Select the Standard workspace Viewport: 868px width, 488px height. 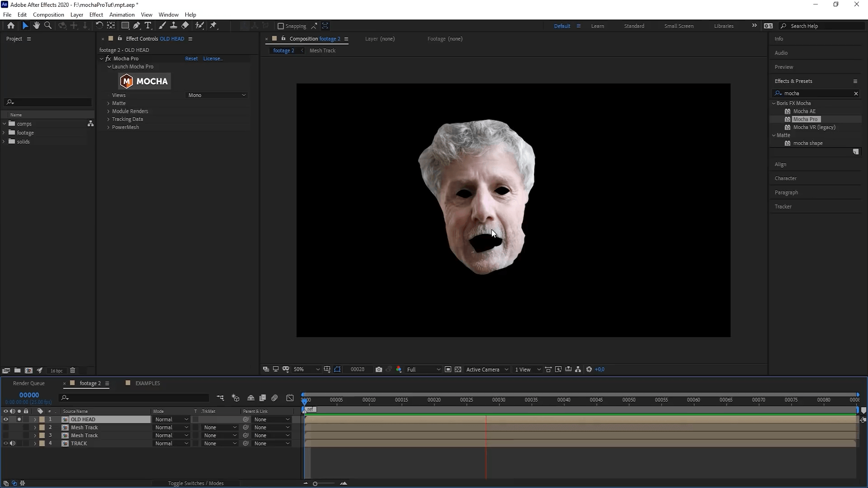pyautogui.click(x=634, y=26)
